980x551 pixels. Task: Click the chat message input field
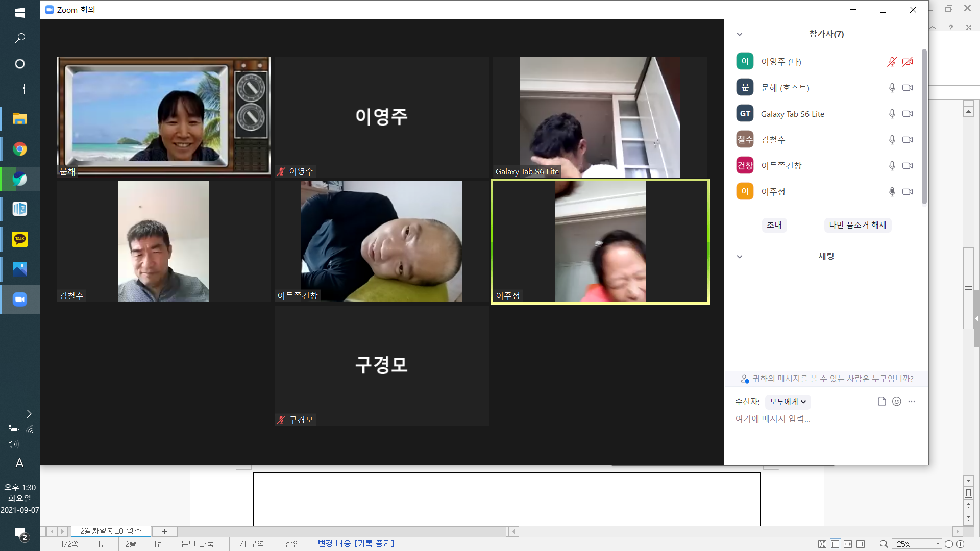pyautogui.click(x=826, y=419)
